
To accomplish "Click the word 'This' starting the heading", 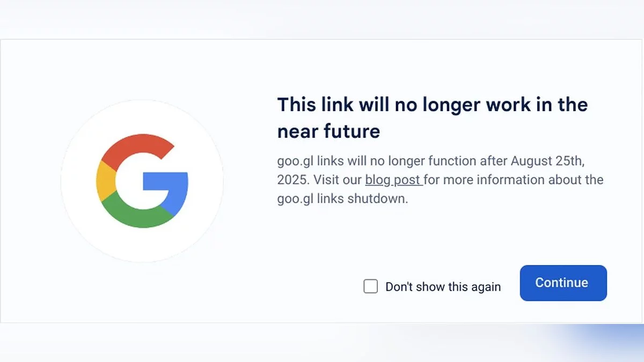I will coord(297,105).
